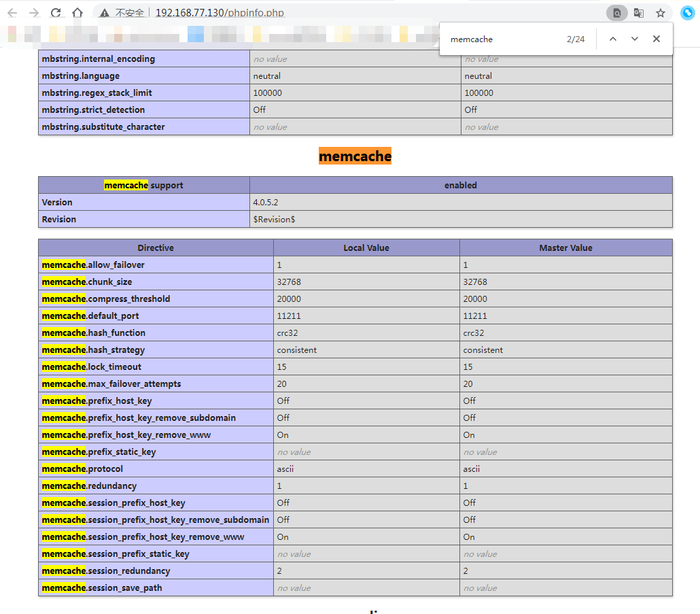Screen dimensions: 700x614
Task: Click the enabled cell in memcache support row
Action: click(x=461, y=186)
